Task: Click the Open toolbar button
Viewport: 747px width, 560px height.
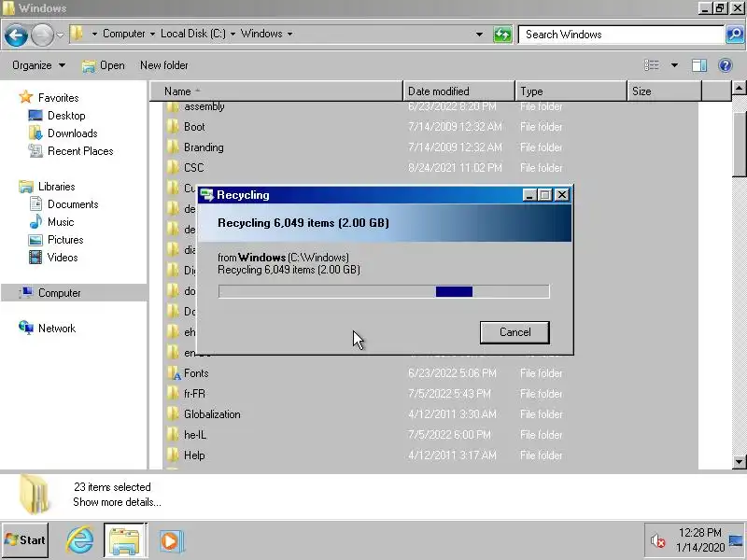Action: tap(103, 65)
